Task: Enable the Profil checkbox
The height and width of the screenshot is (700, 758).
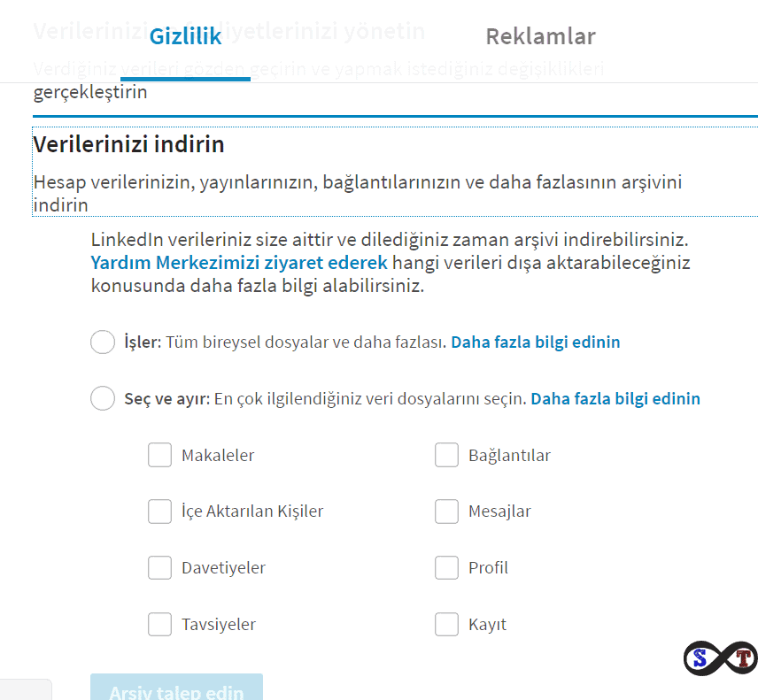Action: click(x=446, y=568)
